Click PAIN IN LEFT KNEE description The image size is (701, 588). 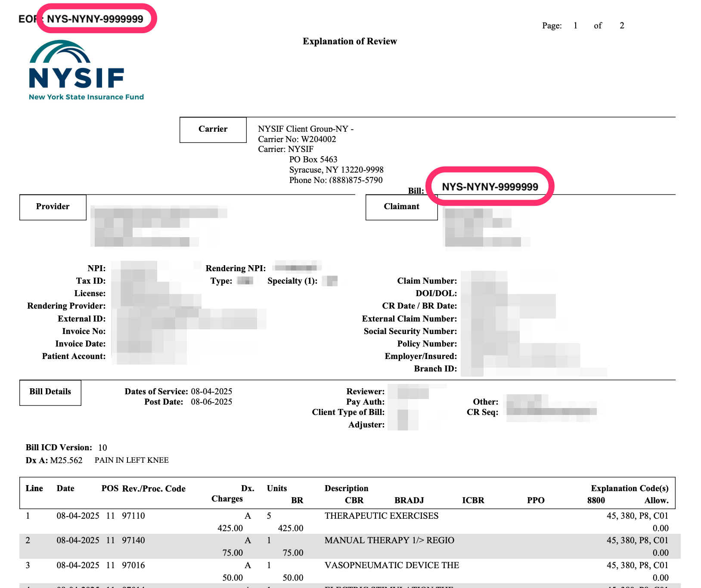tap(131, 460)
